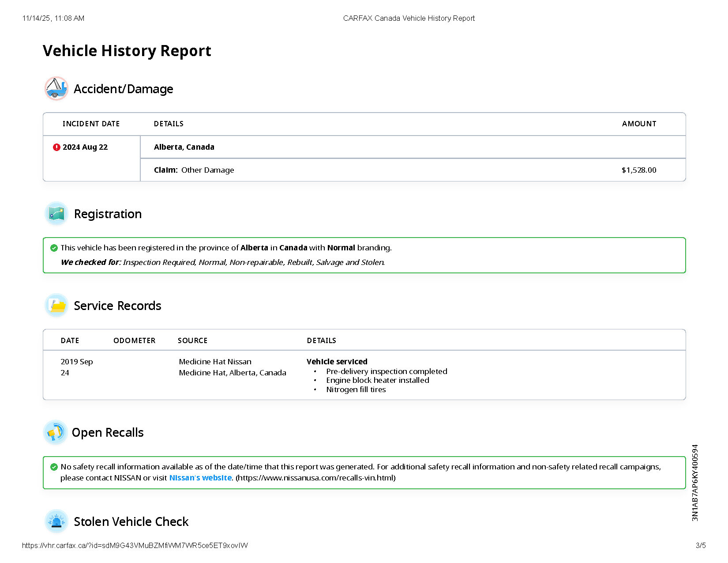Select the Medicine Hat Nissan source entry
728x563 pixels.
coord(215,362)
